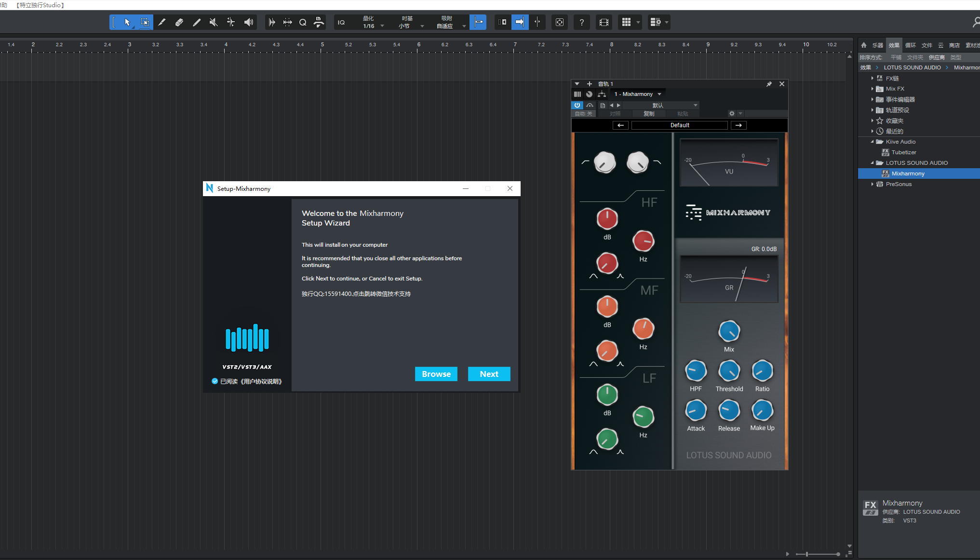Toggle the 自动: 关 automation mode
This screenshot has width=980, height=560.
583,114
